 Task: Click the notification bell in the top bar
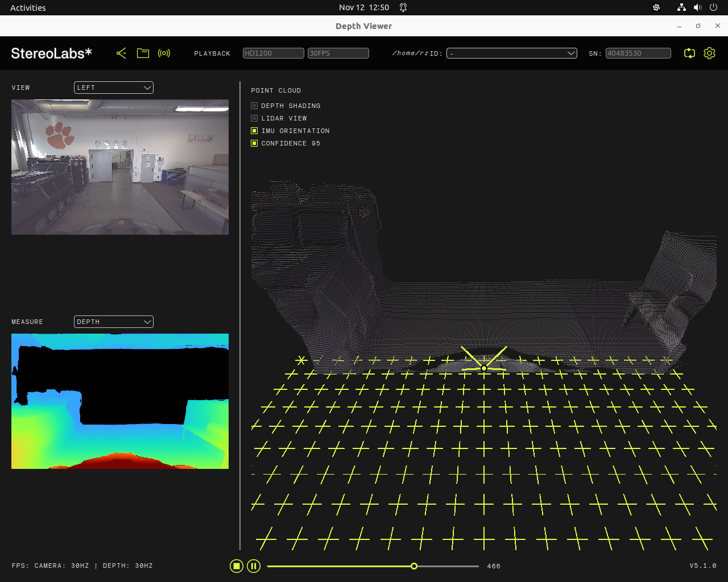click(403, 7)
